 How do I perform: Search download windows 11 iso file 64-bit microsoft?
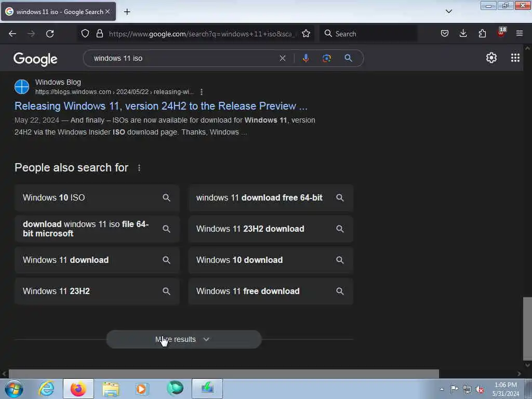click(97, 229)
